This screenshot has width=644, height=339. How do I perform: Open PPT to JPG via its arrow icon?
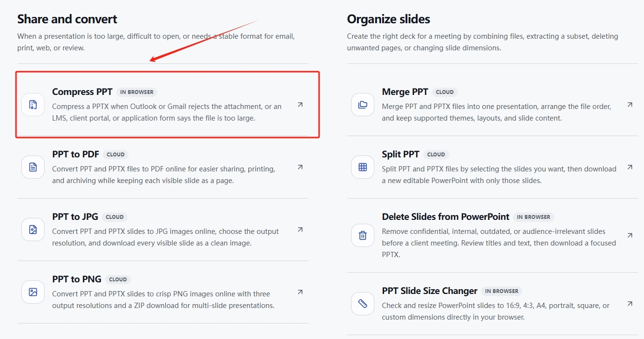click(300, 230)
